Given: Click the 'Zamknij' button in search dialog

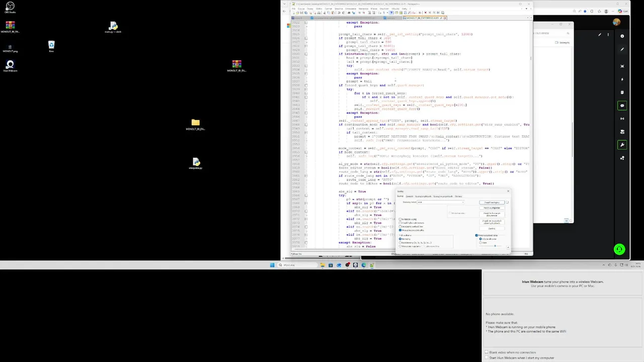Looking at the screenshot, I should point(492,228).
